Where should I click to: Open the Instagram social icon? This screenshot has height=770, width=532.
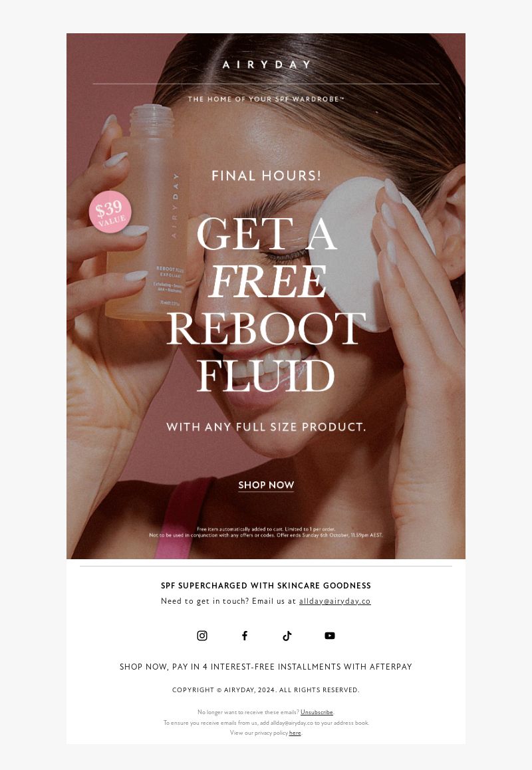[202, 636]
